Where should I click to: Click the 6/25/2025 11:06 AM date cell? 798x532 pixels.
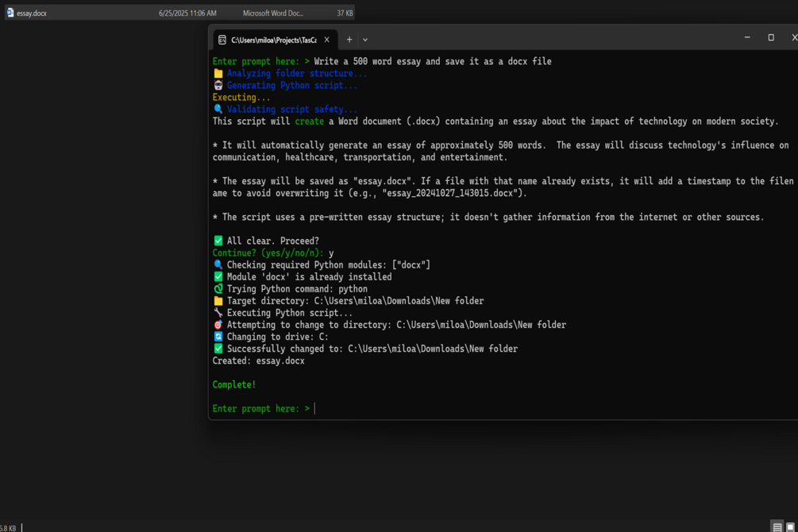click(x=187, y=13)
